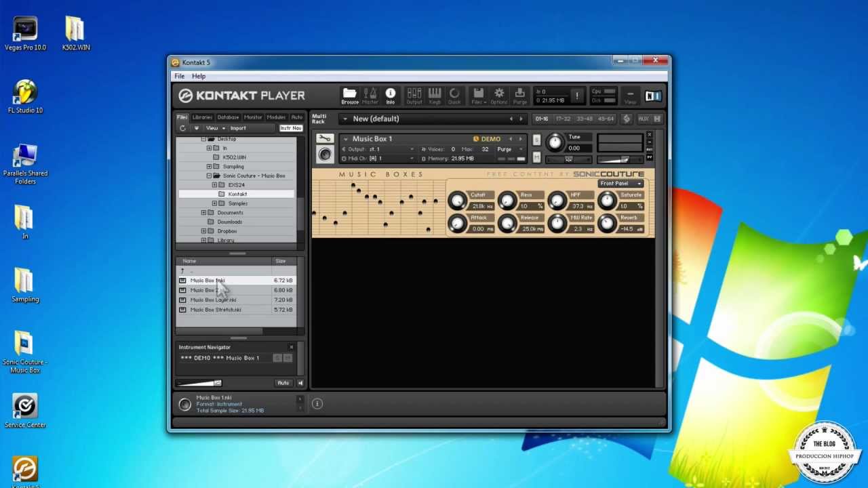Screen dimensions: 868x488
Task: Mute the Music Box 1 instrument
Action: [536, 157]
